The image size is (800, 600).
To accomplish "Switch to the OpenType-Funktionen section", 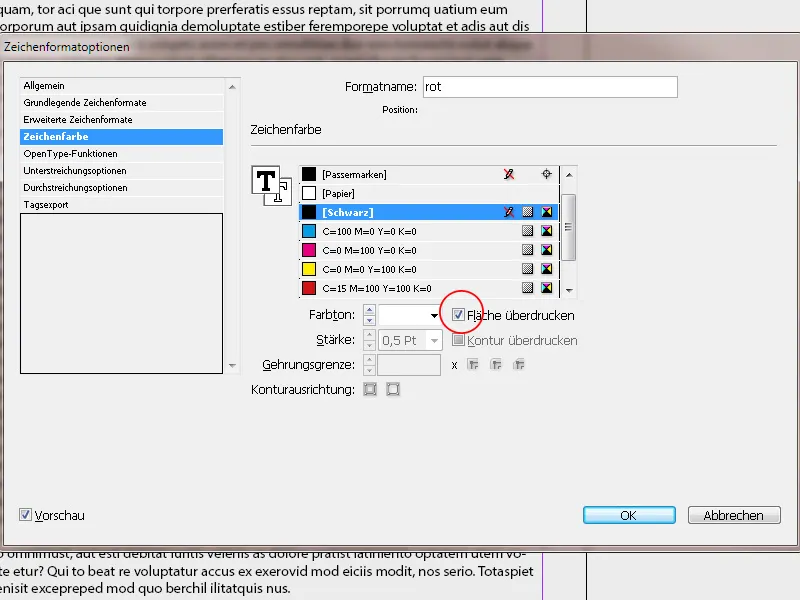I will tap(73, 154).
